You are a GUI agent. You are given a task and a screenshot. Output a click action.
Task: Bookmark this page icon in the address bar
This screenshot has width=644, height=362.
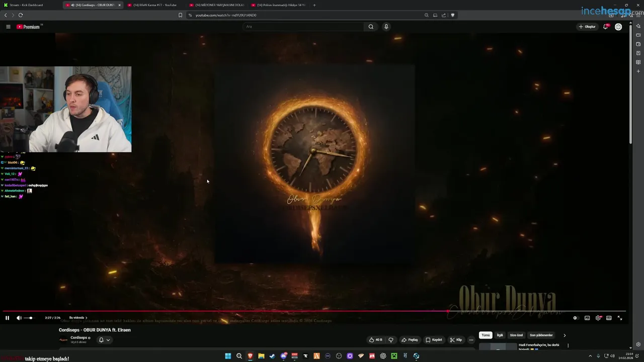[180, 15]
